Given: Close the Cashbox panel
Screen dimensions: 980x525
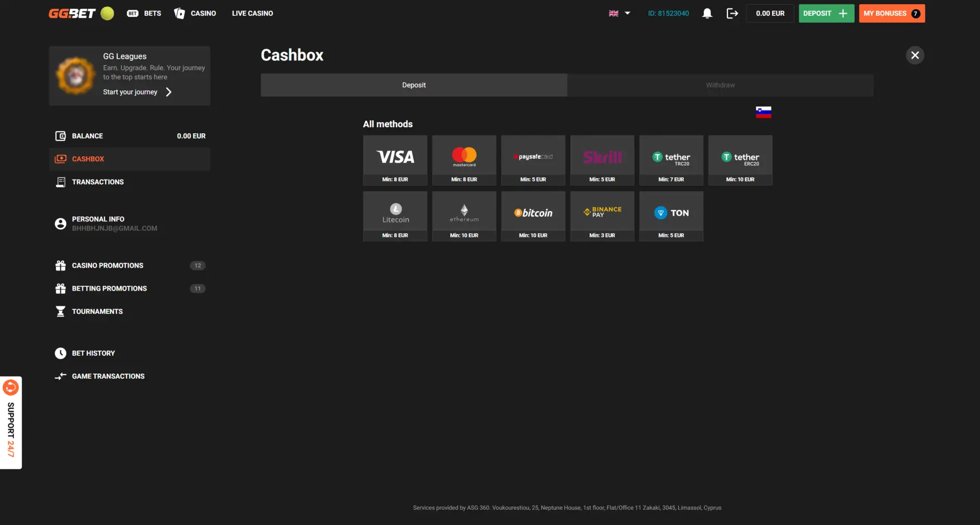Looking at the screenshot, I should pos(915,55).
